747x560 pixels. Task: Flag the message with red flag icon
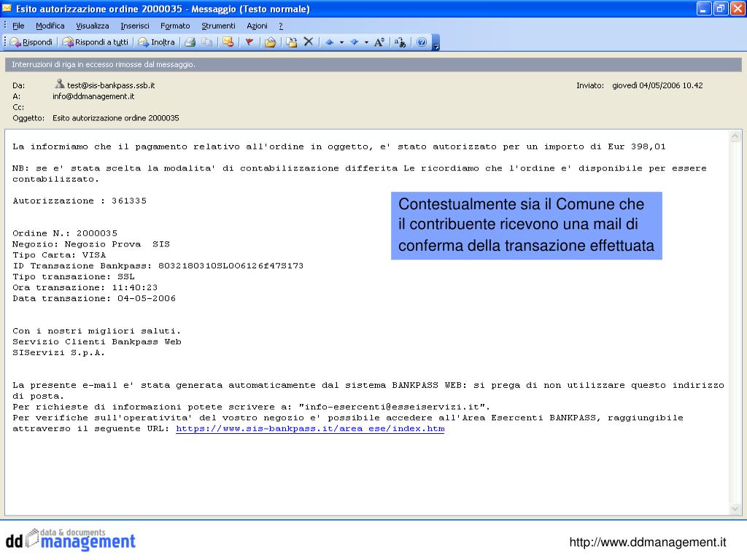249,42
